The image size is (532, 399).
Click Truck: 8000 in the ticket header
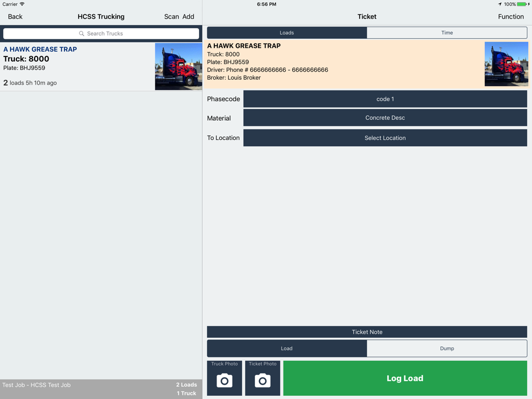pos(223,54)
